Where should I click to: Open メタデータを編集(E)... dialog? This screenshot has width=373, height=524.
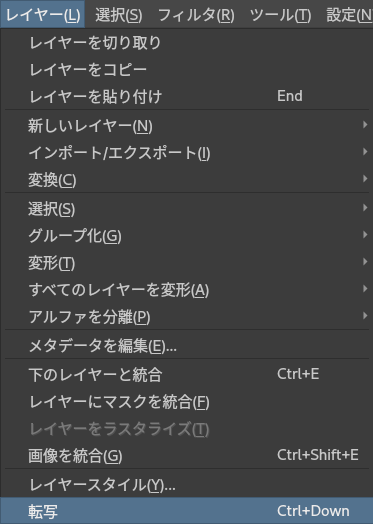point(187,346)
